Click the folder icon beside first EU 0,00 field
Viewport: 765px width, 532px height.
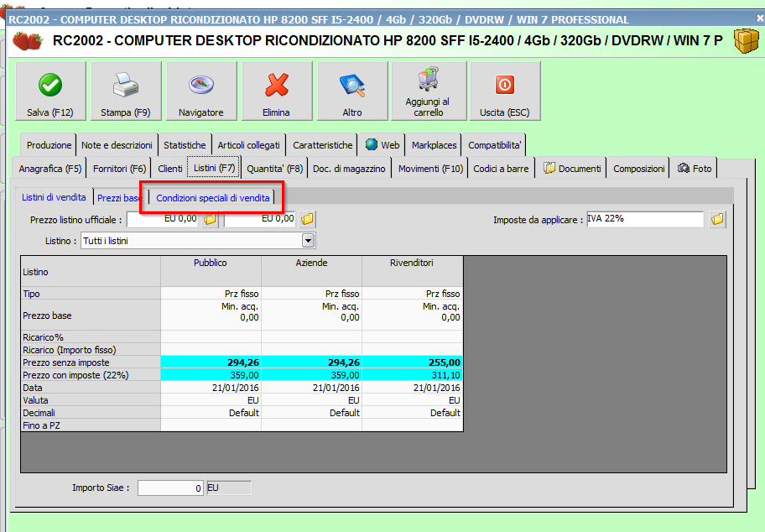click(210, 219)
